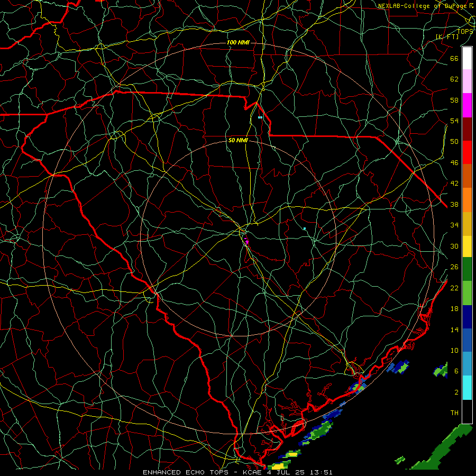Click the light pink legend swatch
This screenshot has width=476, height=476.
coord(467,81)
